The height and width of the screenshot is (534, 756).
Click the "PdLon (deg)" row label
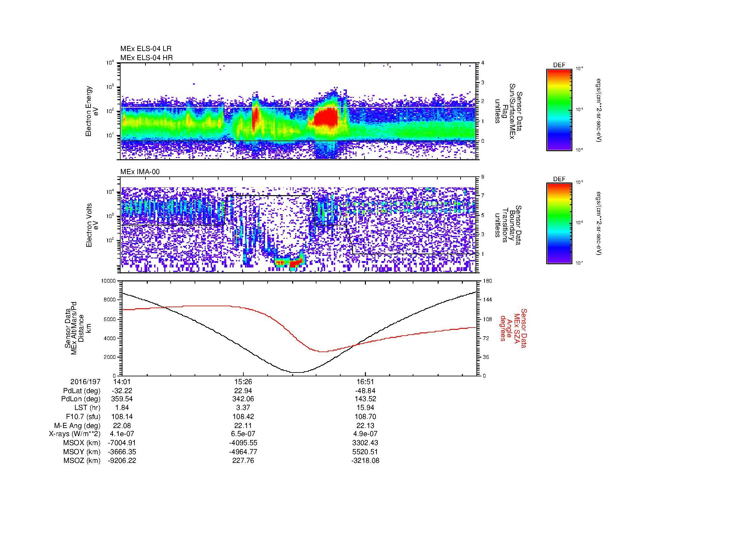click(x=81, y=399)
